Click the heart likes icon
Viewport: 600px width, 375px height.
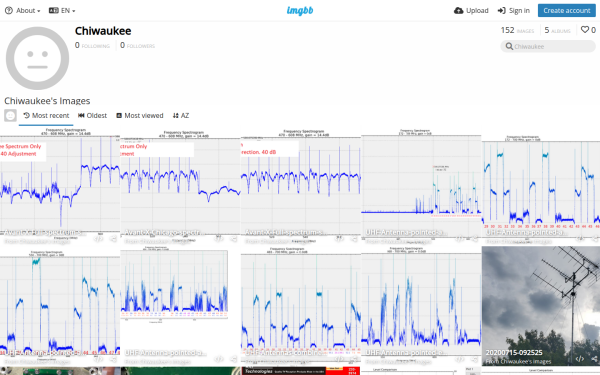pyautogui.click(x=585, y=29)
